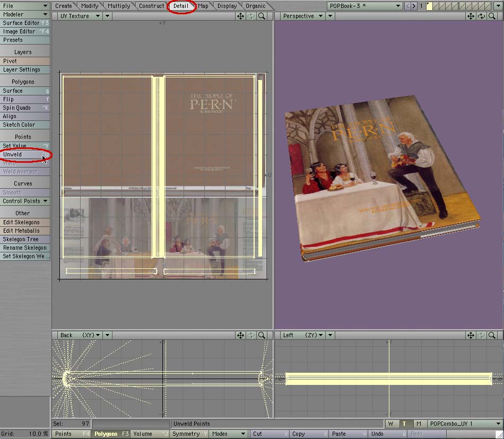Screen dimensions: 504x439
Task: Click the Skelegon Tree button
Action: click(25, 239)
